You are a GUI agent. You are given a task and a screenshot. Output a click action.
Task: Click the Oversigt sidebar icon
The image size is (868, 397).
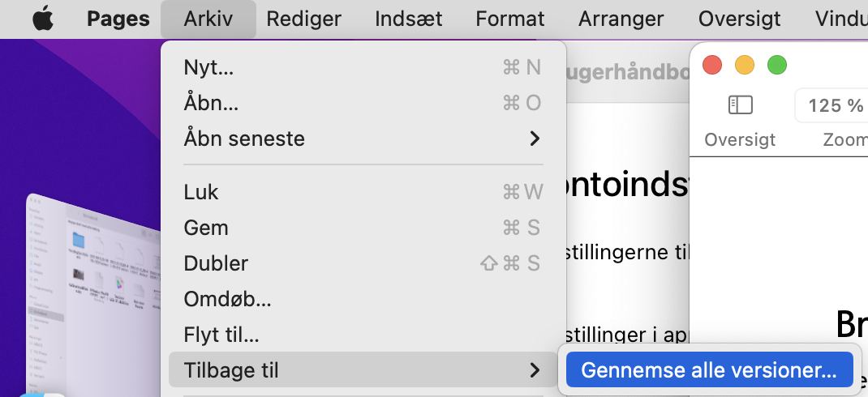[740, 105]
